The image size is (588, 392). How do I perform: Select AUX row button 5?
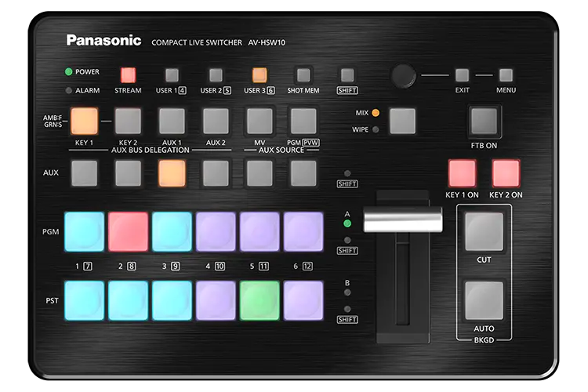pos(260,173)
